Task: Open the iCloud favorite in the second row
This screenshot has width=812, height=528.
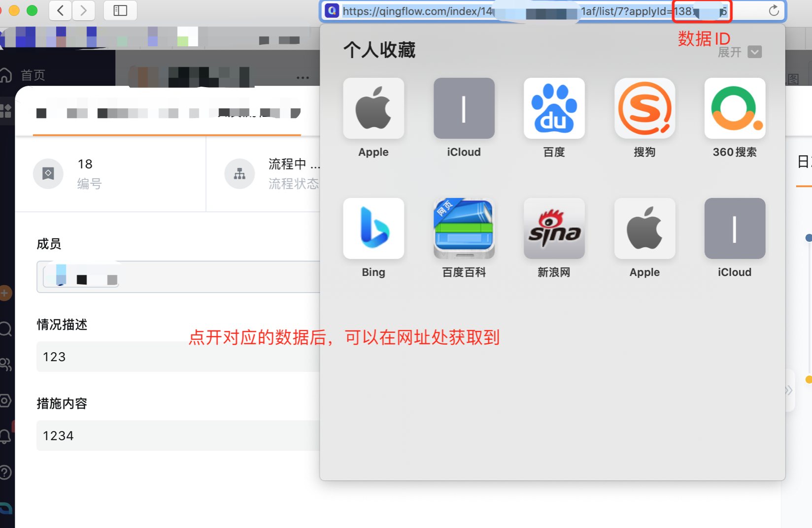Action: pos(735,229)
